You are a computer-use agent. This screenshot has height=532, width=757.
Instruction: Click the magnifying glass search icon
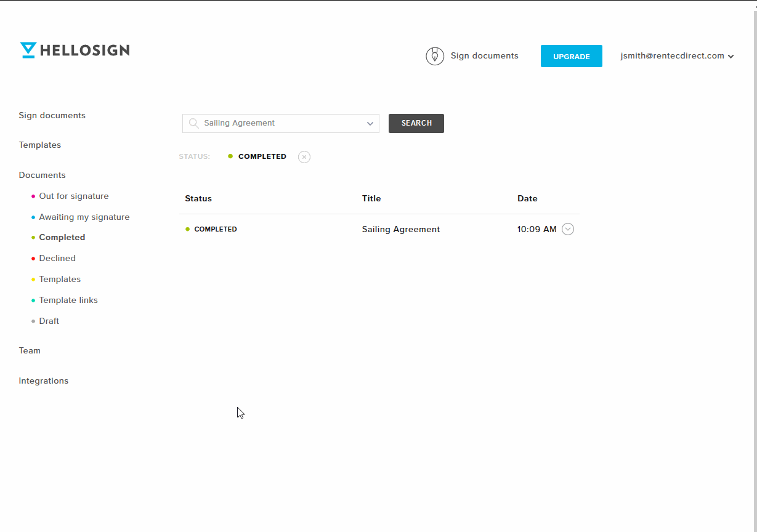pyautogui.click(x=193, y=123)
